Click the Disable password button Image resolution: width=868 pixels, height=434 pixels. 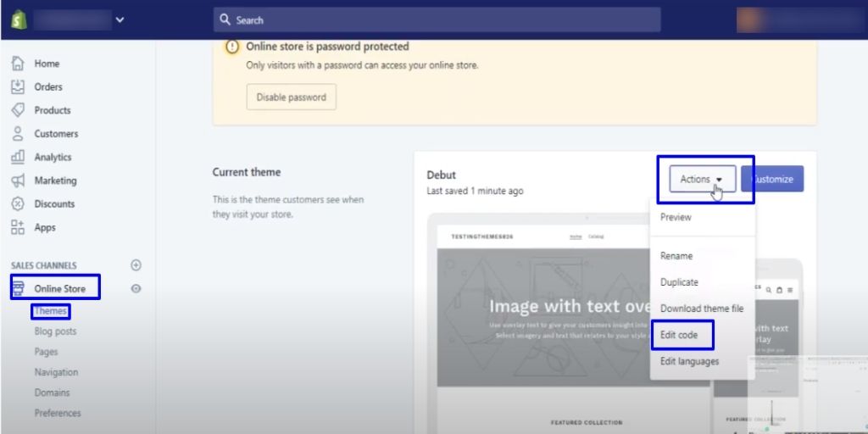[292, 97]
